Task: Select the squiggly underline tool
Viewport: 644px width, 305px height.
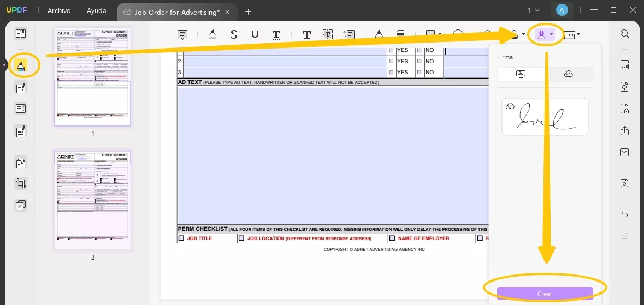Action: click(276, 34)
